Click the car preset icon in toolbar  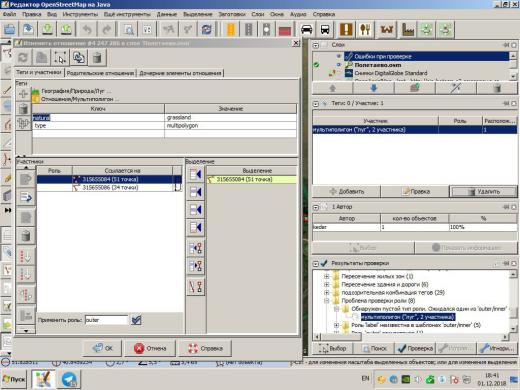click(x=306, y=30)
